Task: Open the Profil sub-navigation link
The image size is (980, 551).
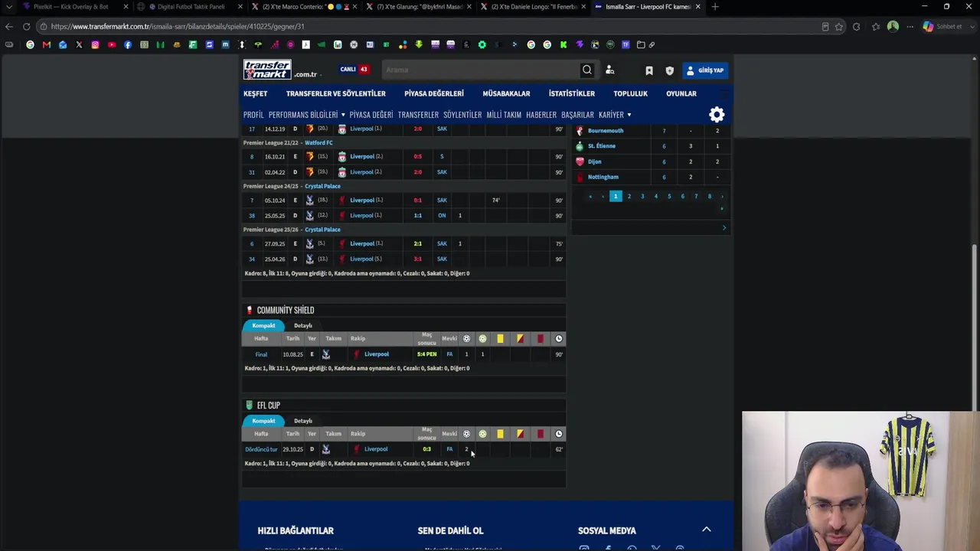Action: (x=253, y=115)
